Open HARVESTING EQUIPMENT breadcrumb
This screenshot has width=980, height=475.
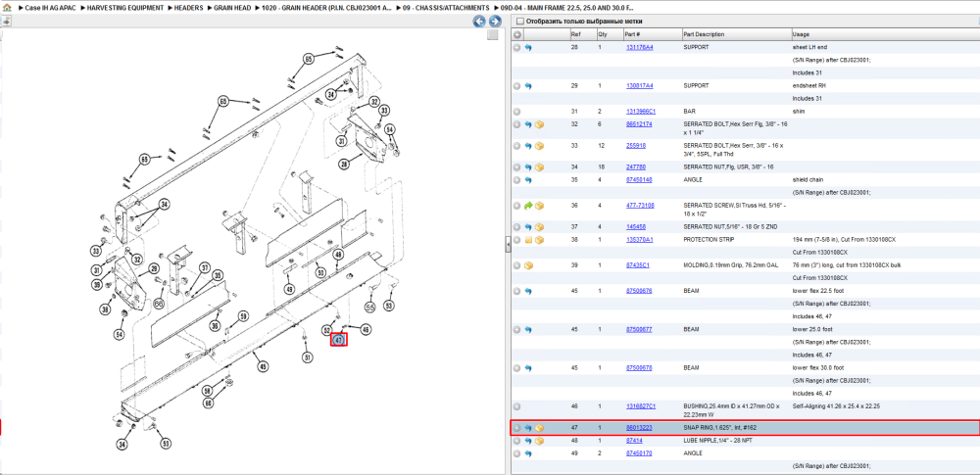tap(125, 8)
